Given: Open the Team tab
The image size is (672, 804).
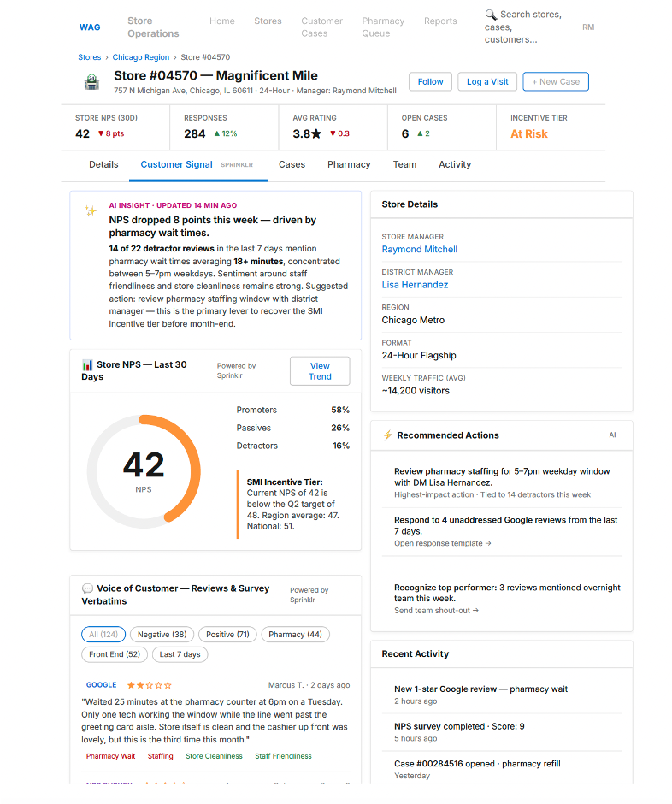Looking at the screenshot, I should (x=404, y=164).
